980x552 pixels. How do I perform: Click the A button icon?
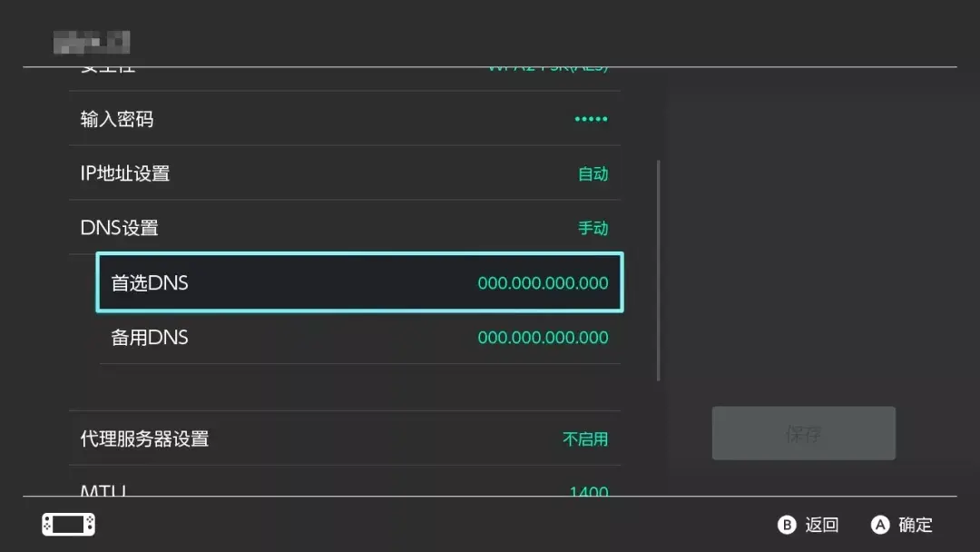coord(879,525)
